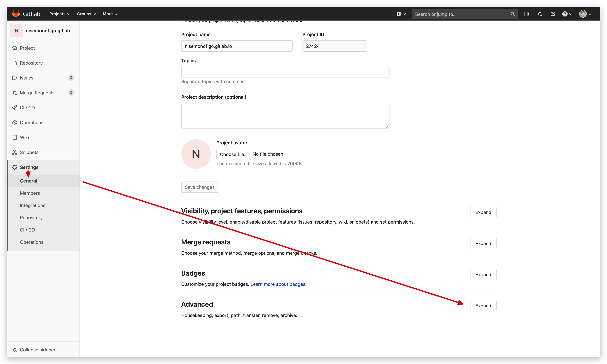
Task: Expand Visibility, project features, permissions section
Action: click(x=483, y=212)
